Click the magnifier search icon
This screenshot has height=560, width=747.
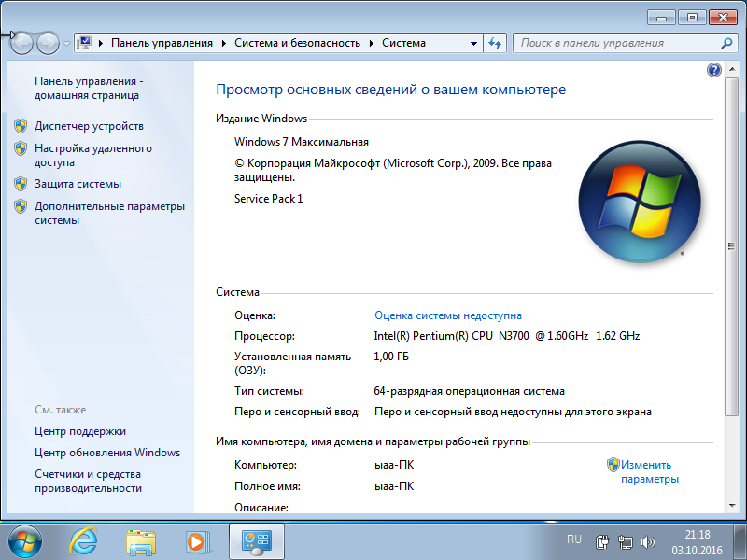click(x=726, y=43)
